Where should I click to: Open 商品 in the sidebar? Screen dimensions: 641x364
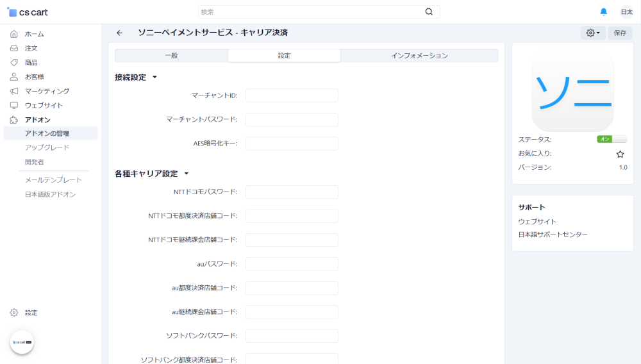pos(31,63)
